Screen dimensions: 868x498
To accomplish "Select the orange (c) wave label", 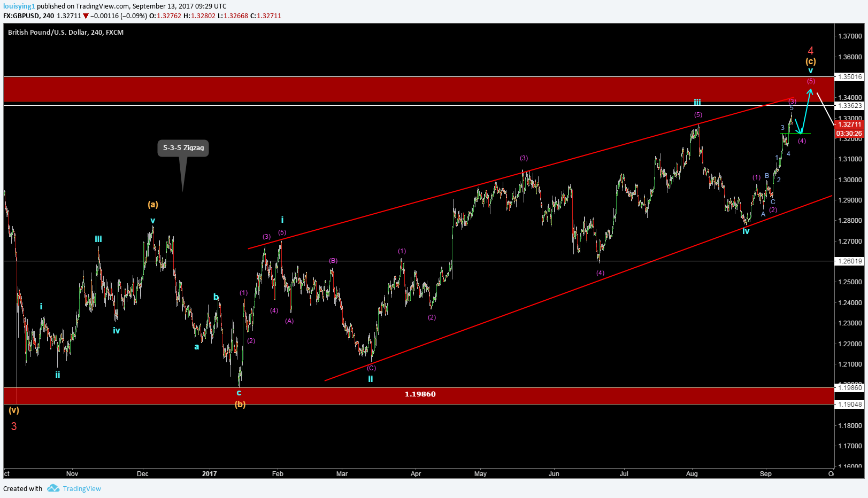I will [811, 61].
